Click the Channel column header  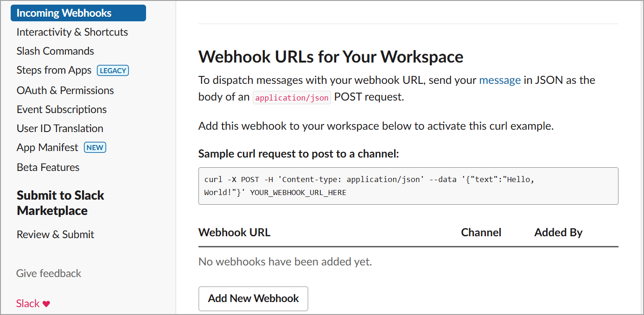(x=481, y=233)
